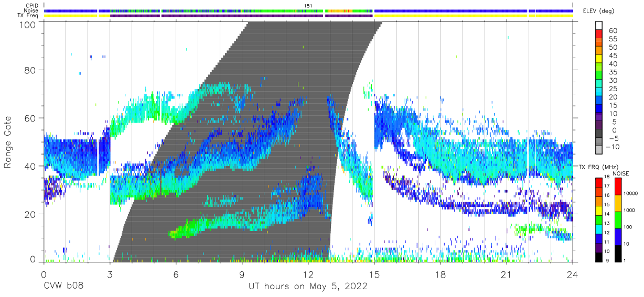644x297 pixels.
Task: Click the 'CVW b08' radar beam label
Action: click(x=63, y=287)
